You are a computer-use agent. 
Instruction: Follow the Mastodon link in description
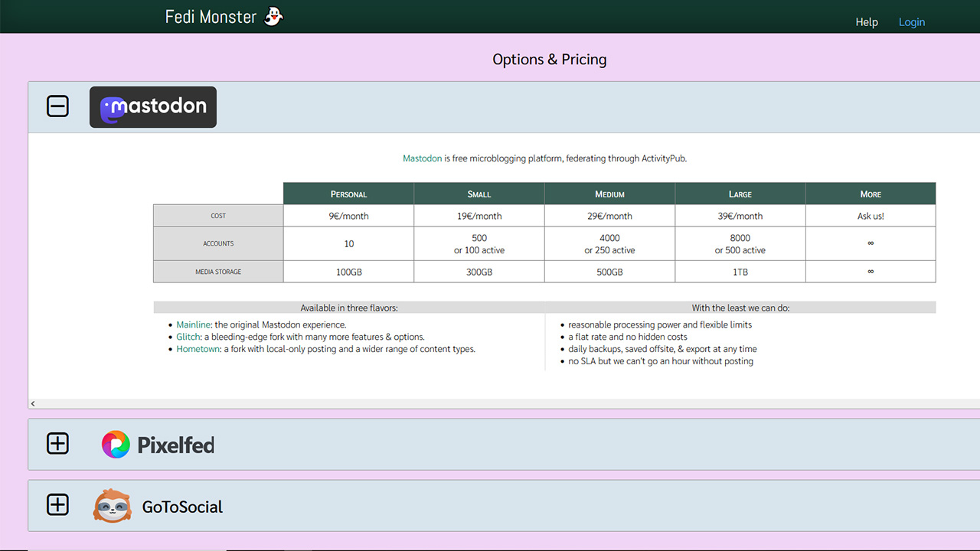[422, 158]
